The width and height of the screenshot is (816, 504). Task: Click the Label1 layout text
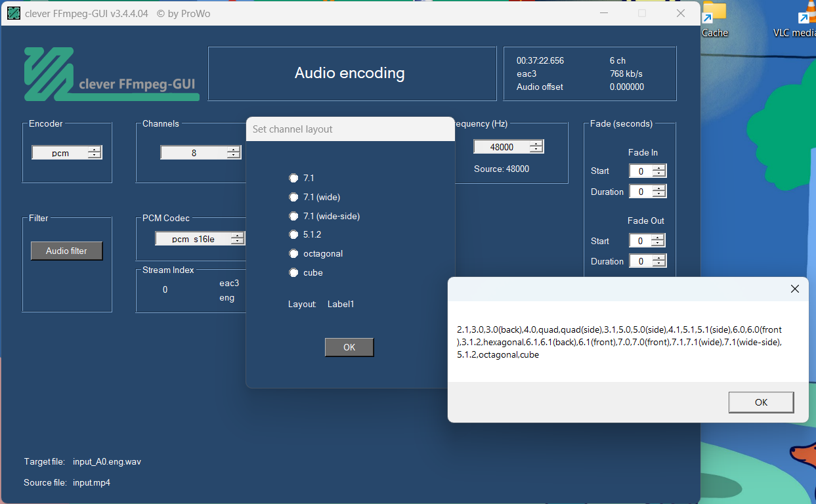coord(341,304)
